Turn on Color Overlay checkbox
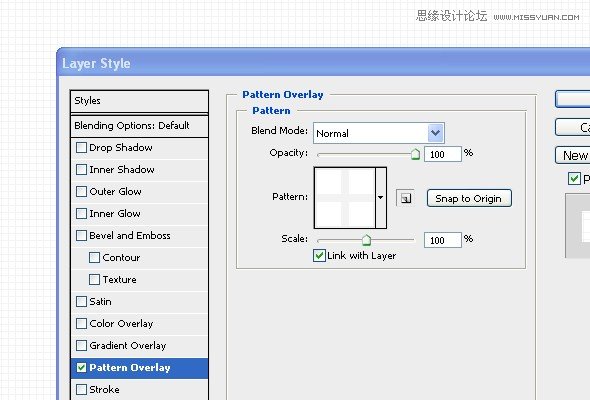The width and height of the screenshot is (590, 400). [81, 324]
